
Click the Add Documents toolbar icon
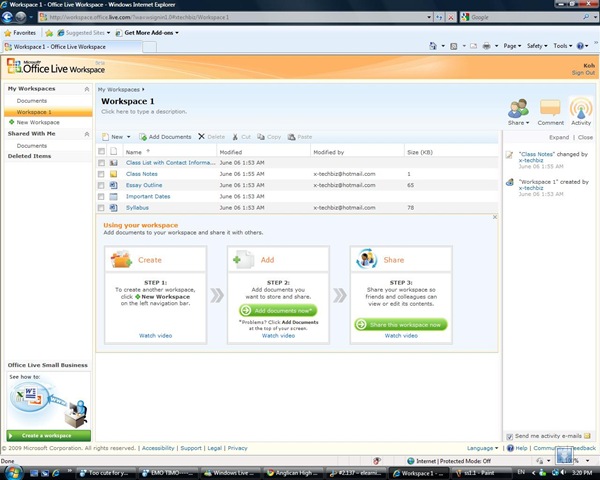pyautogui.click(x=143, y=137)
